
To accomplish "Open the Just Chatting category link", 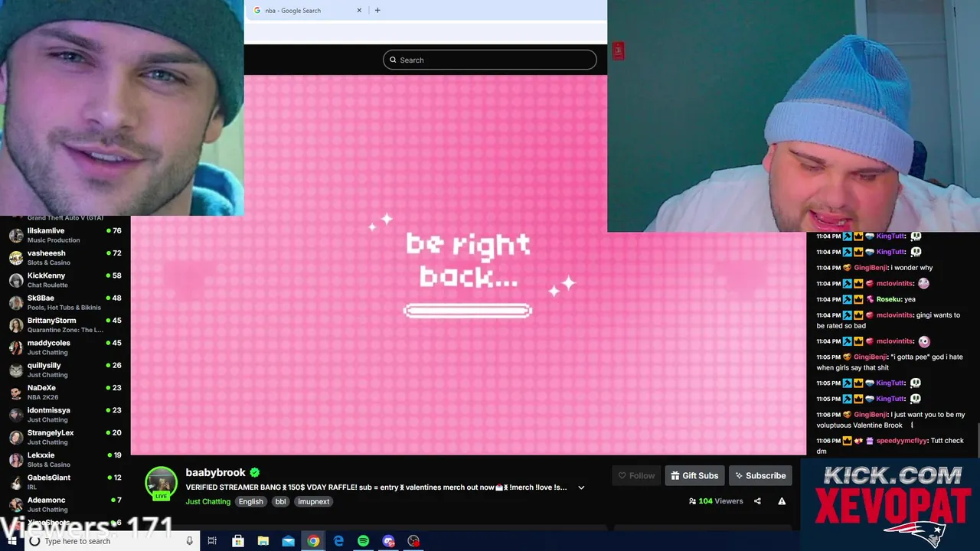I will coord(207,502).
